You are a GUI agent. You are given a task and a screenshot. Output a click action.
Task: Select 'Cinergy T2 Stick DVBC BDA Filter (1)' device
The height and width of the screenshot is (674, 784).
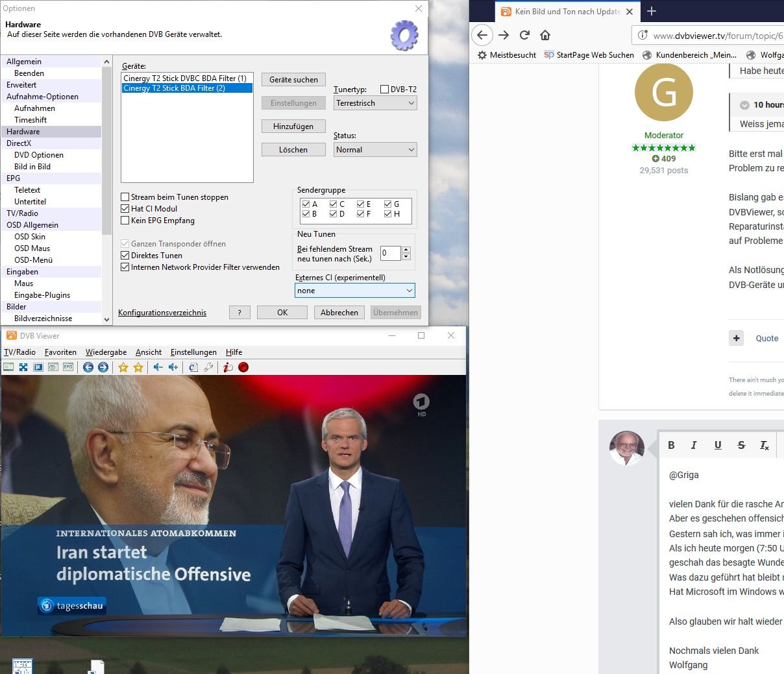185,78
